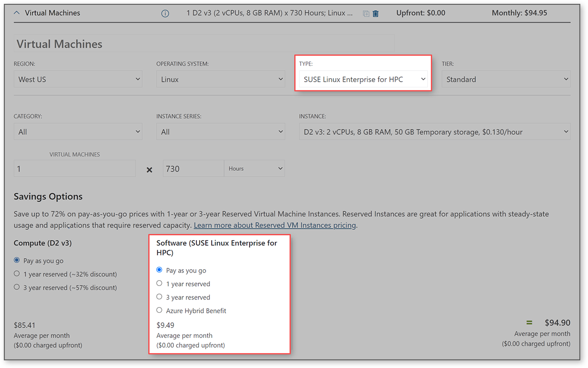Open the Instance dropdown showing D2 v3
The height and width of the screenshot is (368, 588).
tap(435, 131)
